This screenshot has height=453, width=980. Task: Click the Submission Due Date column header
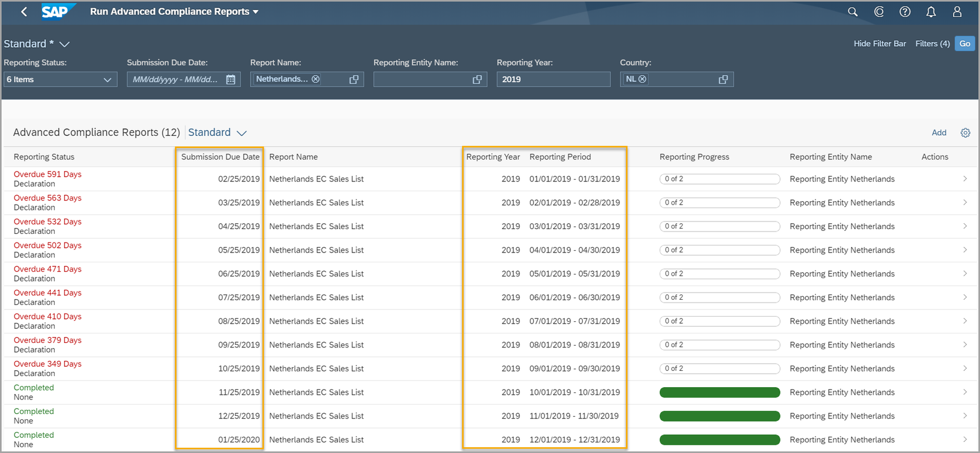pyautogui.click(x=220, y=157)
